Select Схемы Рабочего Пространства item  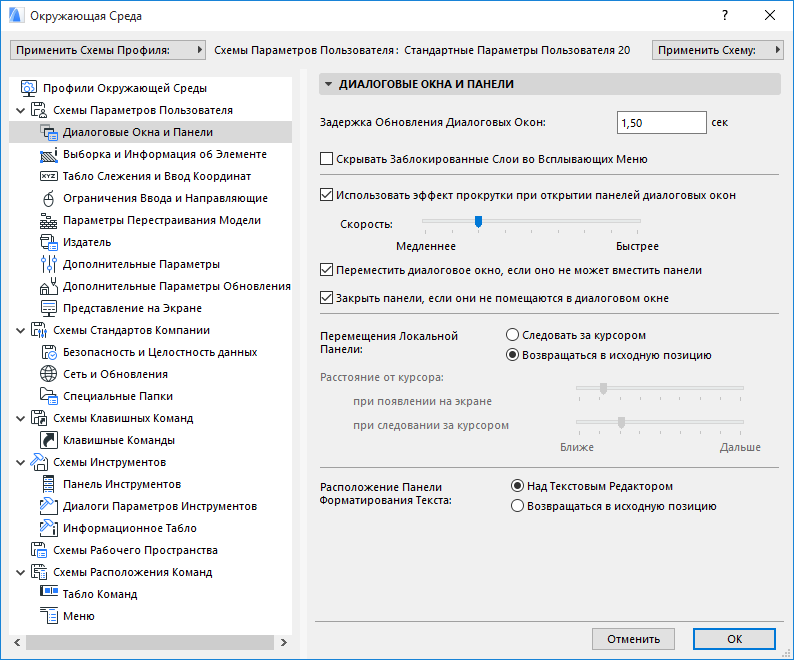coord(135,550)
